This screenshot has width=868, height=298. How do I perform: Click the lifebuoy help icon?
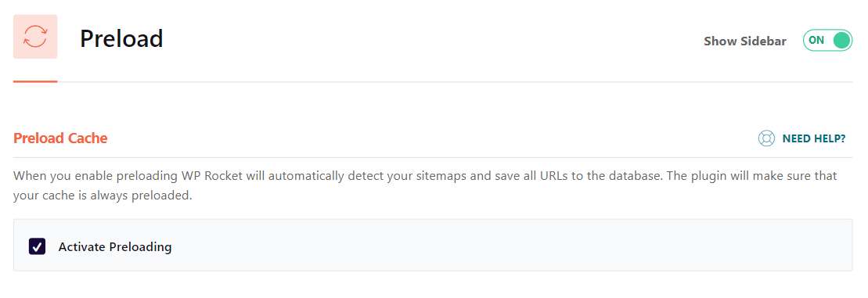click(766, 138)
